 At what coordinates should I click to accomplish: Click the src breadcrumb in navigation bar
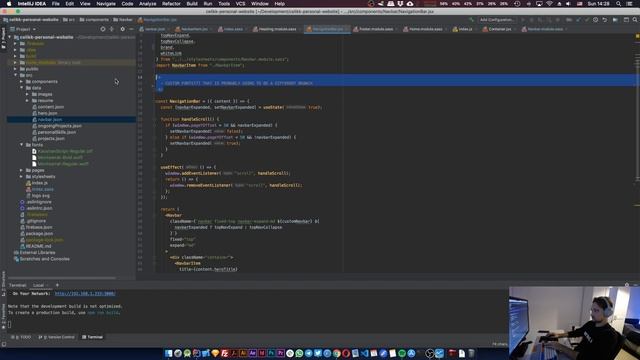point(69,20)
